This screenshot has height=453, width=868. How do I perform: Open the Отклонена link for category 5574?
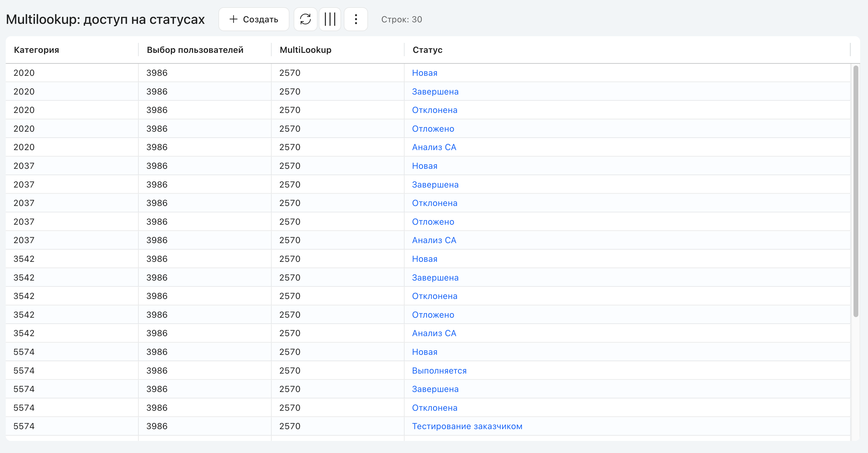point(435,407)
